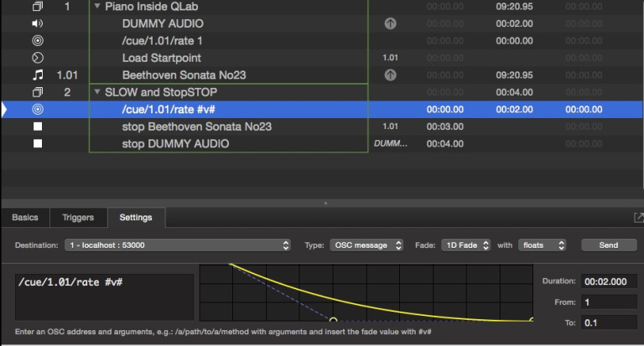
Task: Click the fade curve's middle control point
Action: coord(333,319)
